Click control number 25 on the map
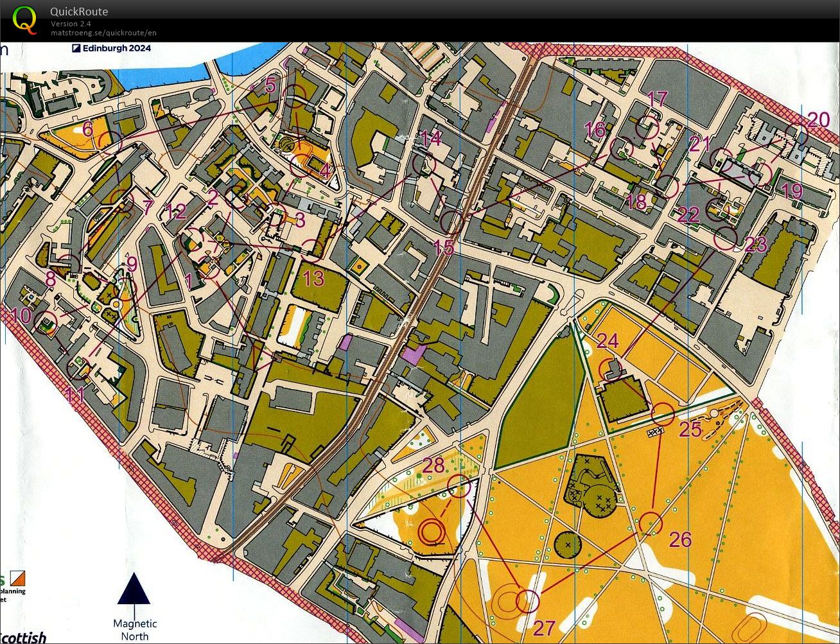The width and height of the screenshot is (840, 644). click(x=690, y=430)
